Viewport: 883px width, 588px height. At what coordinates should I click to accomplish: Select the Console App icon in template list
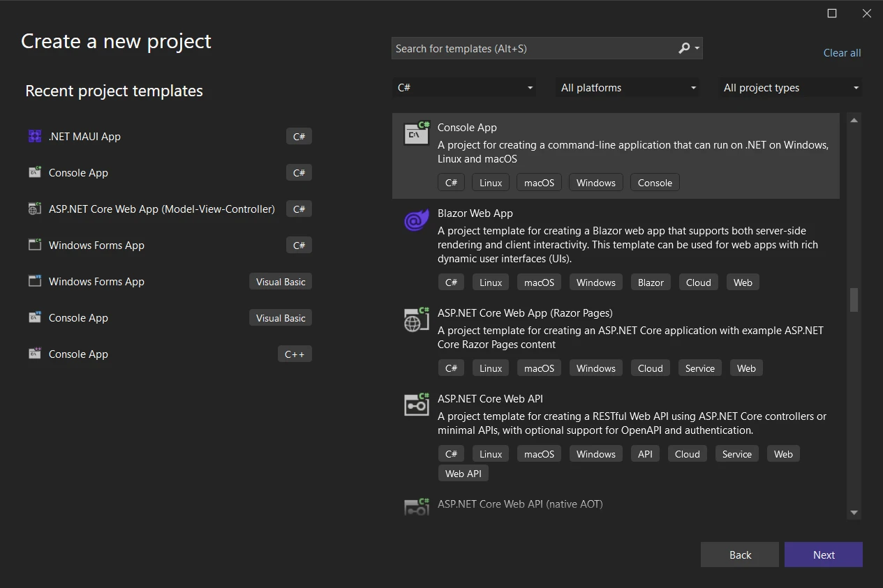coord(417,133)
